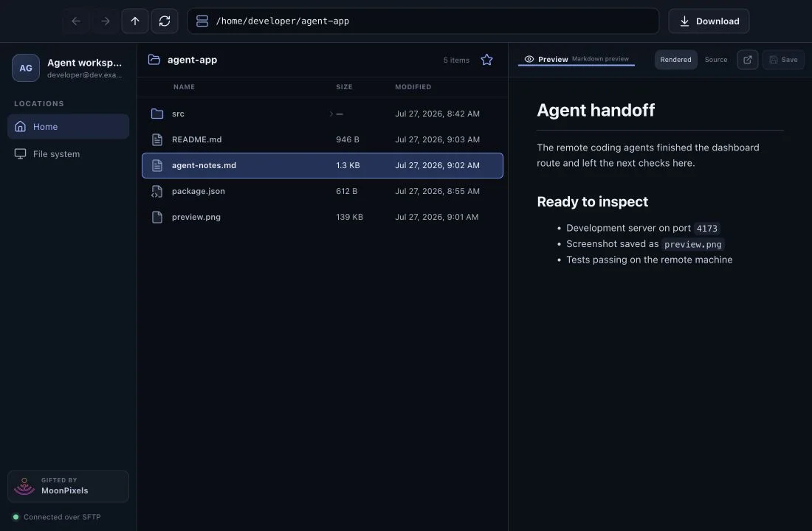Switch preview to Source mode
Screen dimensions: 812x531
[716, 60]
